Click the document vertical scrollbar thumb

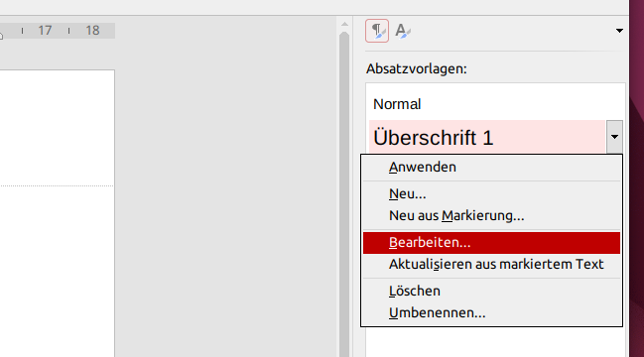(344, 194)
